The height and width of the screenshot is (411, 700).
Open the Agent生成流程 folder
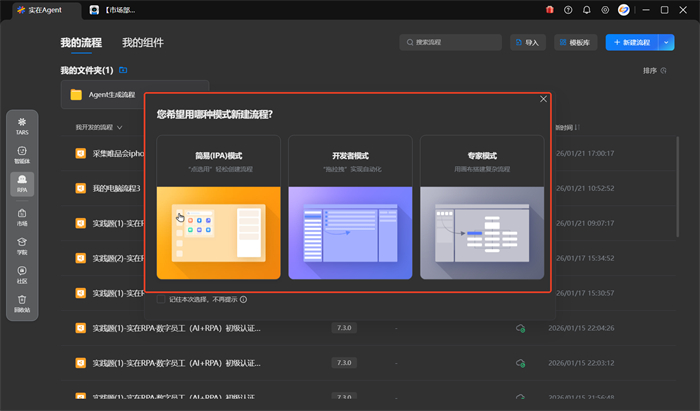[x=135, y=95]
